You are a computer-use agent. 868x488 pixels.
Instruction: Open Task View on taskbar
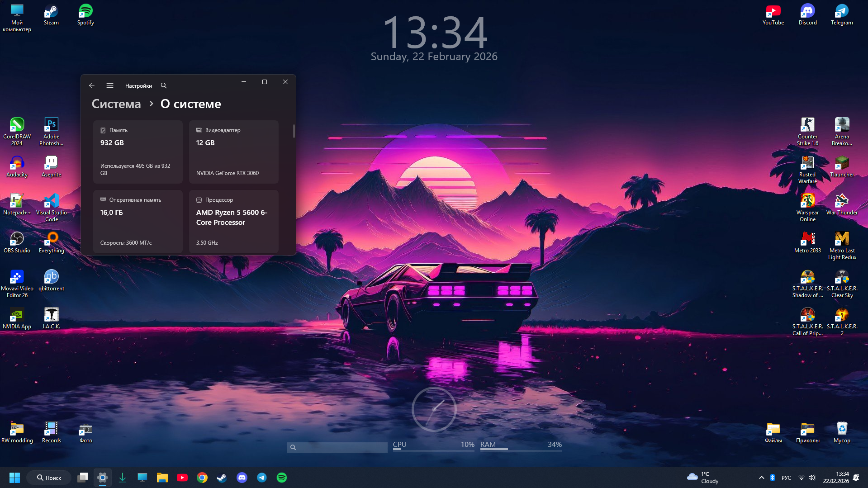coord(83,478)
